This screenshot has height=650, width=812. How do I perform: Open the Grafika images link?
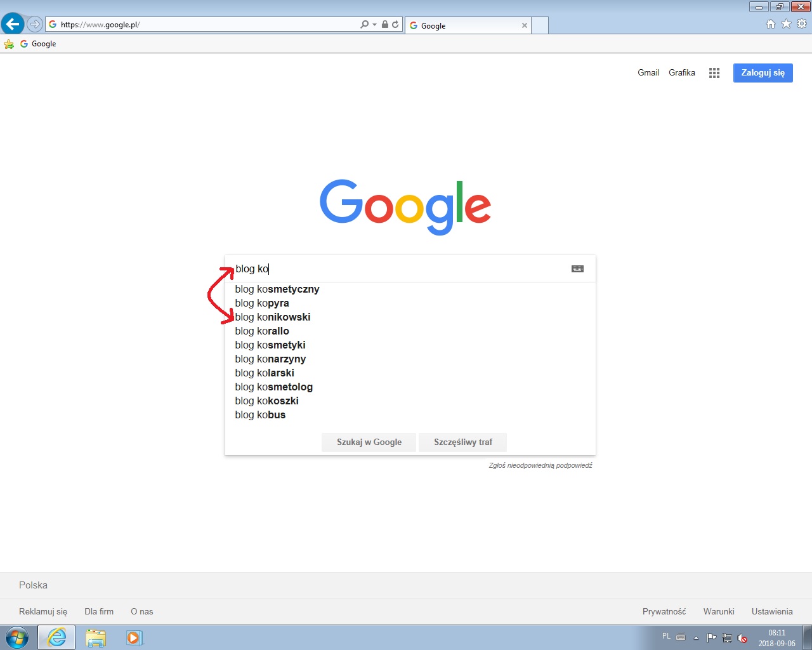pos(682,72)
